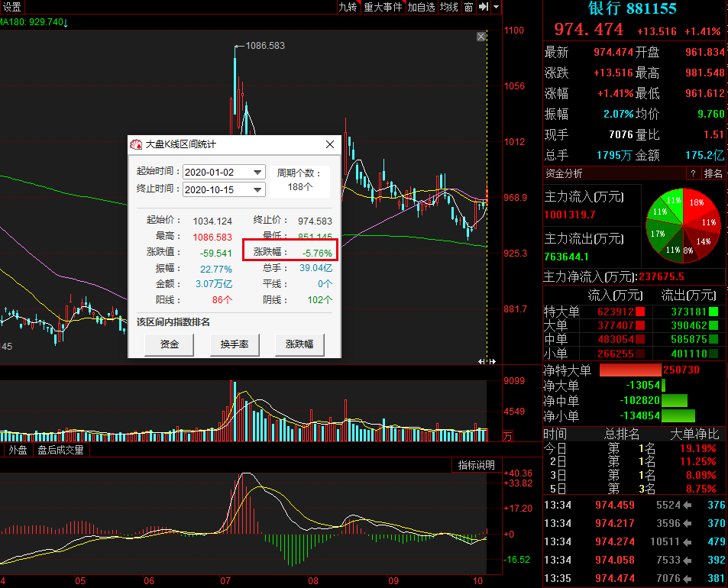Expand the 起始时间 start date dropdown

(x=257, y=172)
